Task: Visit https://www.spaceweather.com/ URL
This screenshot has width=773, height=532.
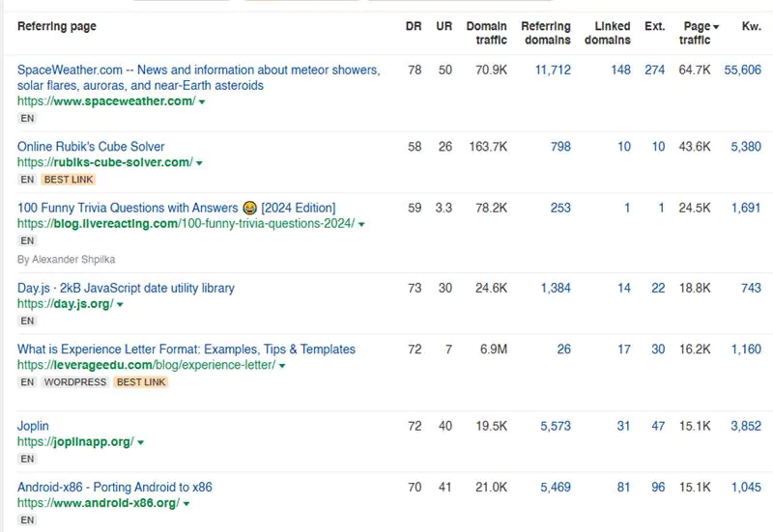Action: pos(106,101)
